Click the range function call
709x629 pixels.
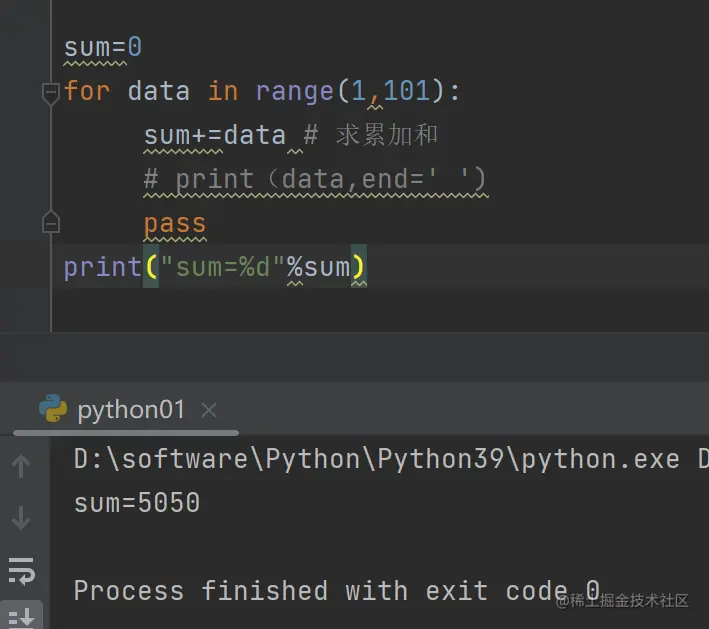(294, 91)
